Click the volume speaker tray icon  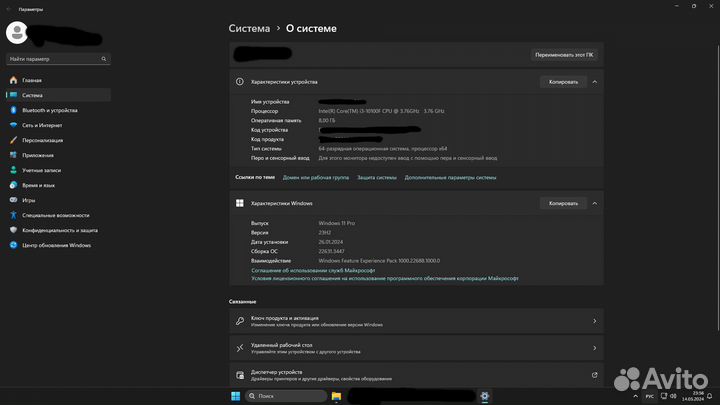click(x=673, y=396)
